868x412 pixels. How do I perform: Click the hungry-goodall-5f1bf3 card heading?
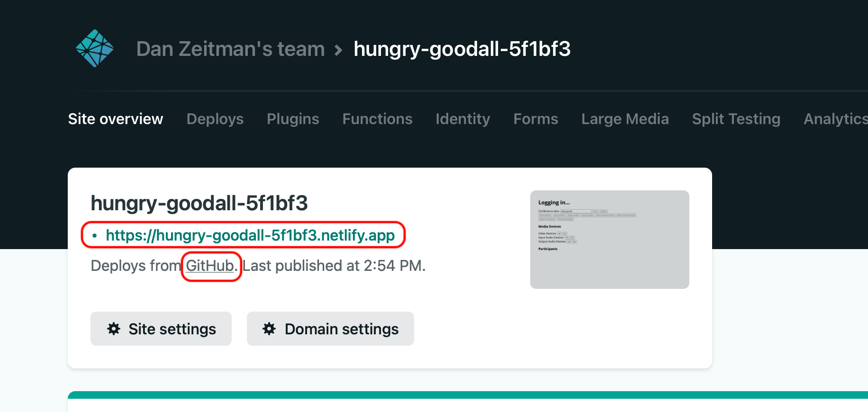tap(199, 203)
